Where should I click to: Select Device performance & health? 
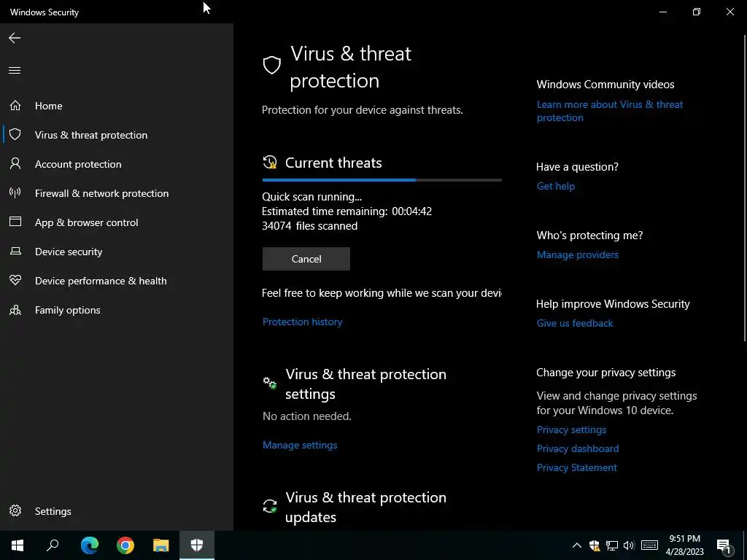(x=101, y=281)
